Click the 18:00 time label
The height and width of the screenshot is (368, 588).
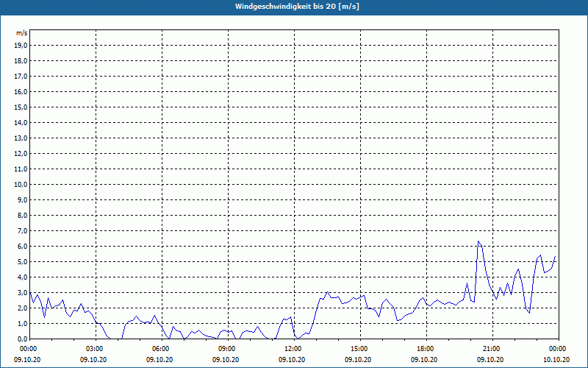[x=426, y=349]
